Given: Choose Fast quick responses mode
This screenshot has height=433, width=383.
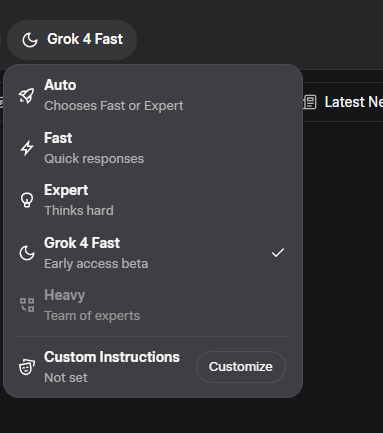Looking at the screenshot, I should [x=153, y=148].
